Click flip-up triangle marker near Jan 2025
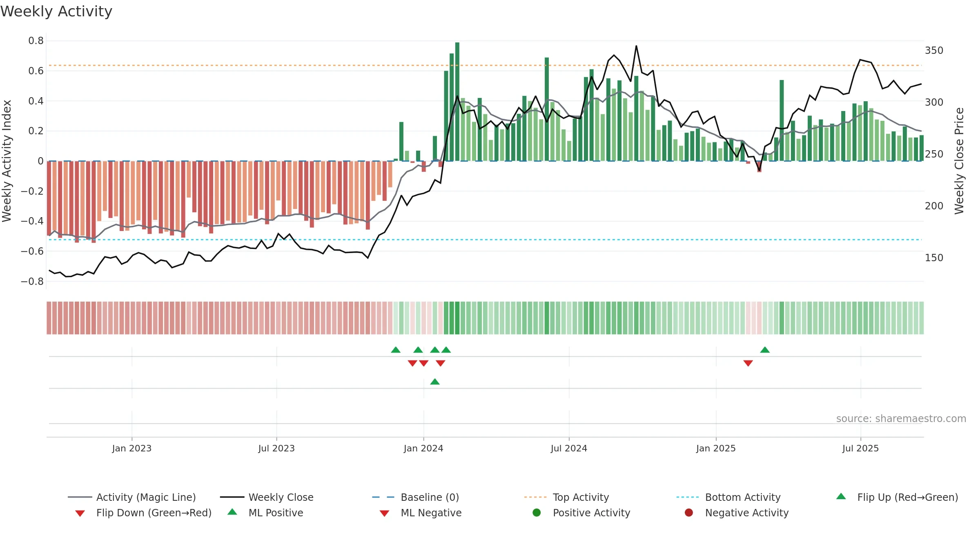 coord(765,350)
